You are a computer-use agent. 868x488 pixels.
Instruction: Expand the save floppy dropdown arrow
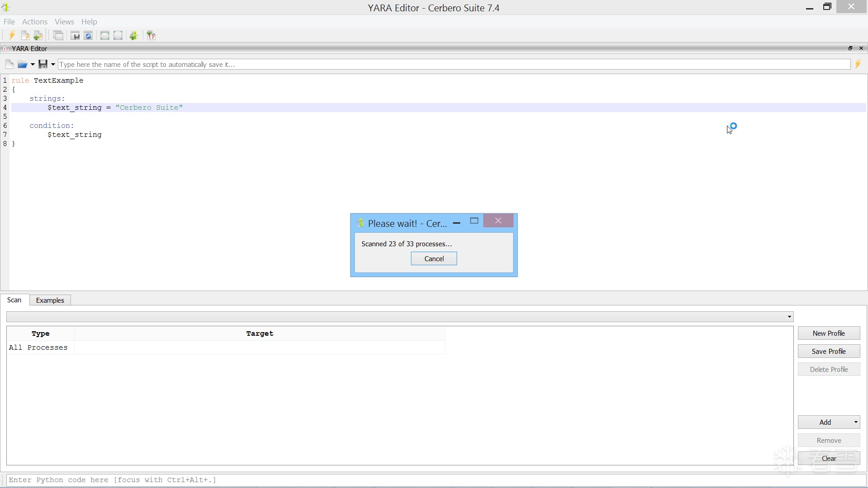point(53,65)
